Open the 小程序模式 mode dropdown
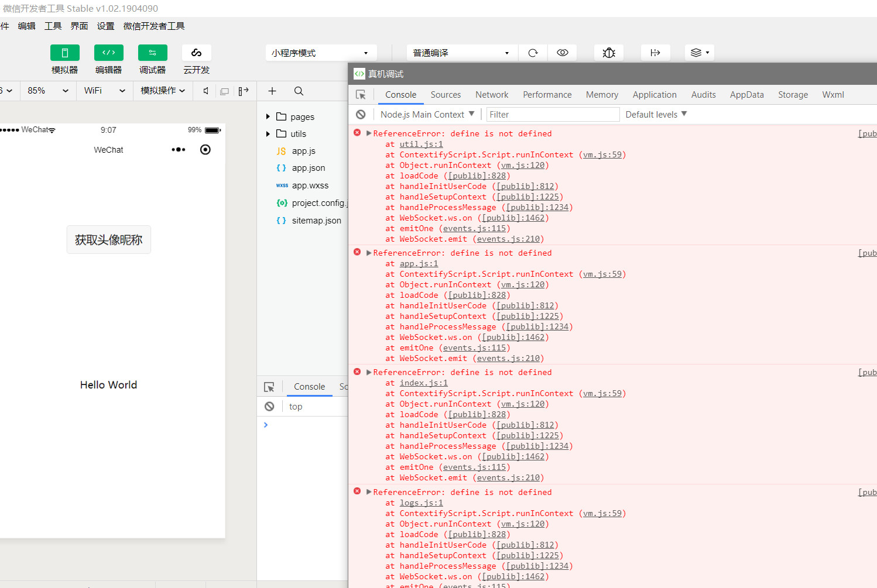 pos(321,53)
